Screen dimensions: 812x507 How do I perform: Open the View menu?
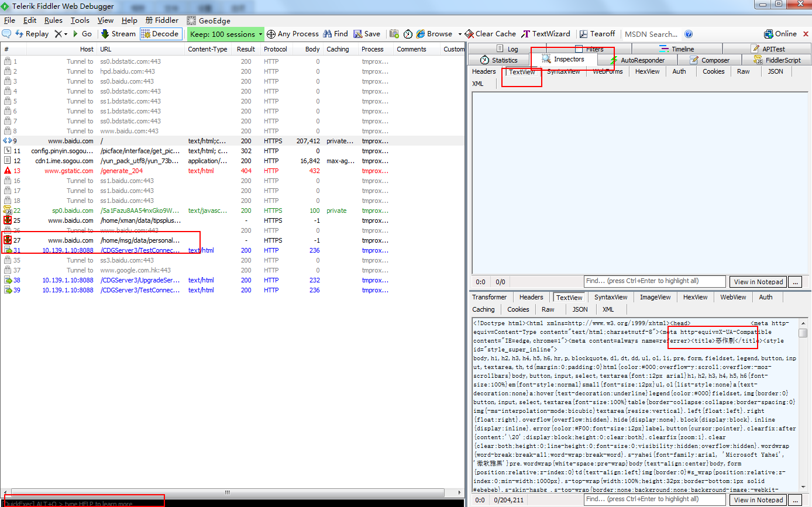coord(105,20)
